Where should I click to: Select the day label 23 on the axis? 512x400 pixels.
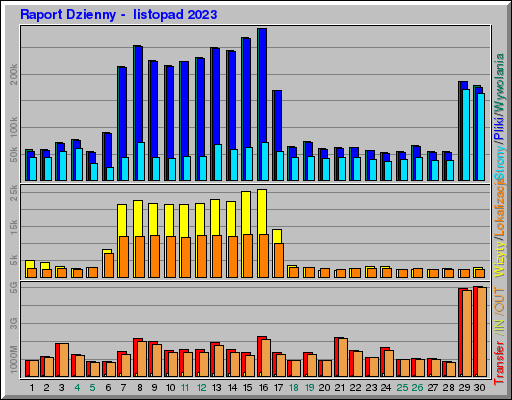click(x=371, y=388)
